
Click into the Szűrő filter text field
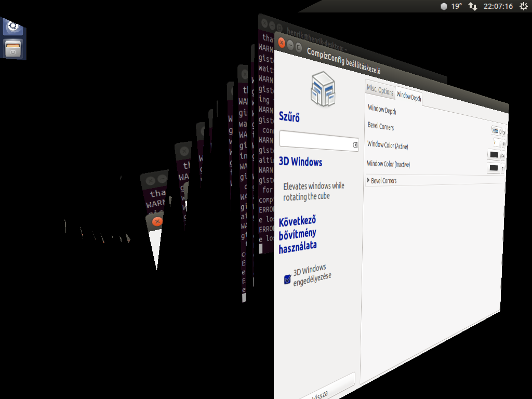319,140
